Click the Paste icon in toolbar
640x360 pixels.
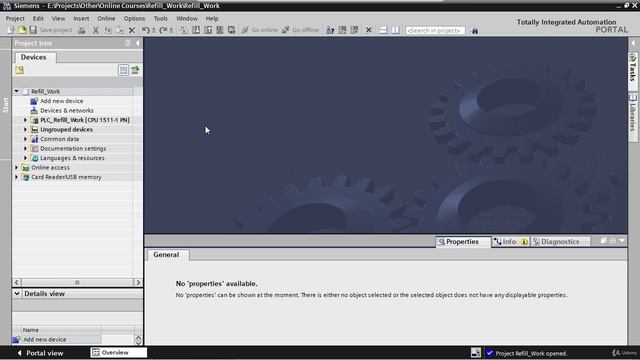click(x=120, y=30)
